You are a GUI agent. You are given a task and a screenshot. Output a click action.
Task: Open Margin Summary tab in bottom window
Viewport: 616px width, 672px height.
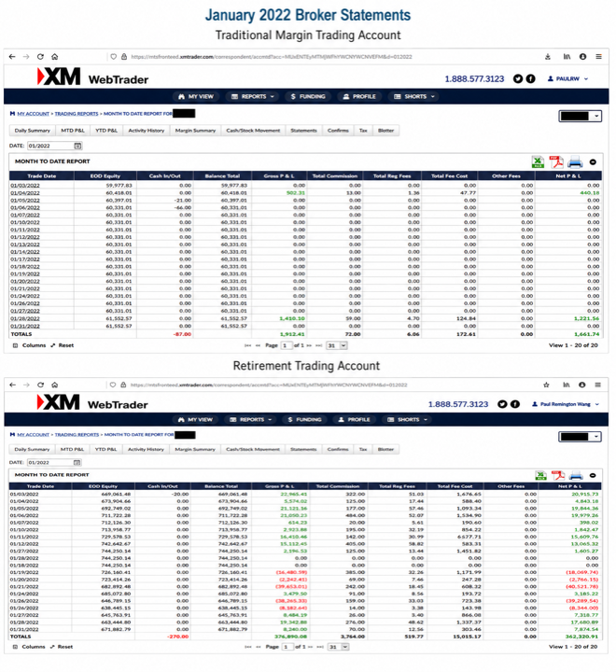(x=195, y=449)
